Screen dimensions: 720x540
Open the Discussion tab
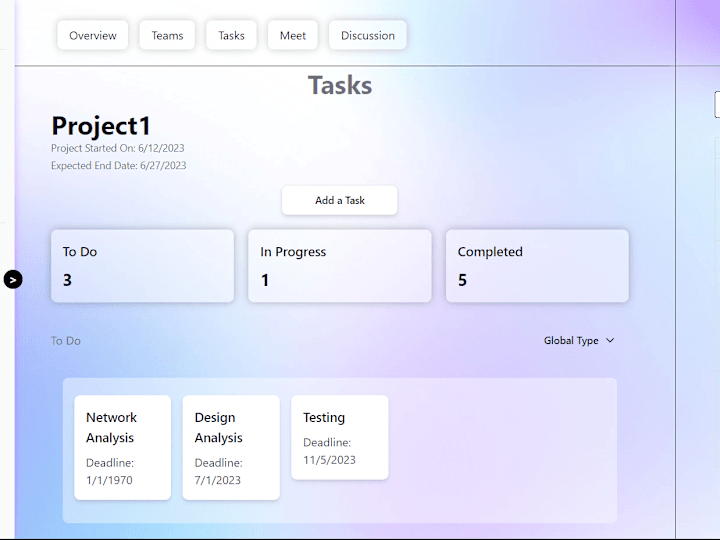click(x=367, y=35)
